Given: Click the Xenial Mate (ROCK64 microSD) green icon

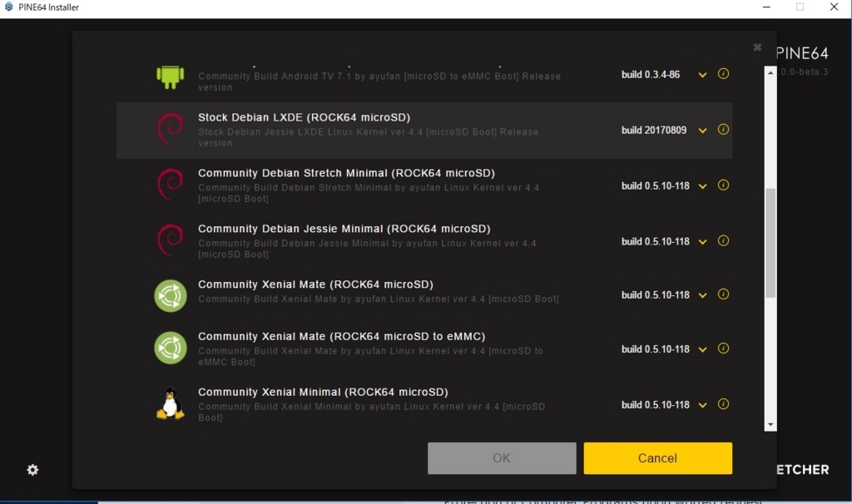Looking at the screenshot, I should (x=170, y=295).
